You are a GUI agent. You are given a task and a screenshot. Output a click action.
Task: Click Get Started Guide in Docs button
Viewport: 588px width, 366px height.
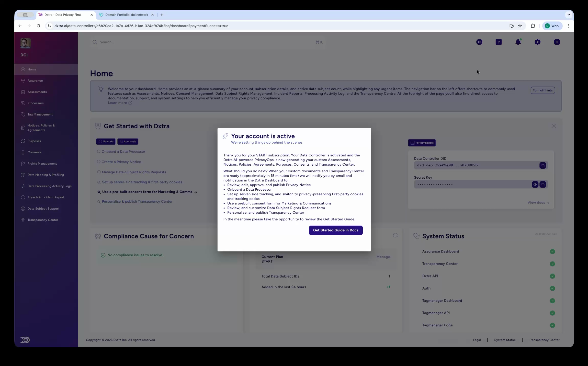click(335, 230)
